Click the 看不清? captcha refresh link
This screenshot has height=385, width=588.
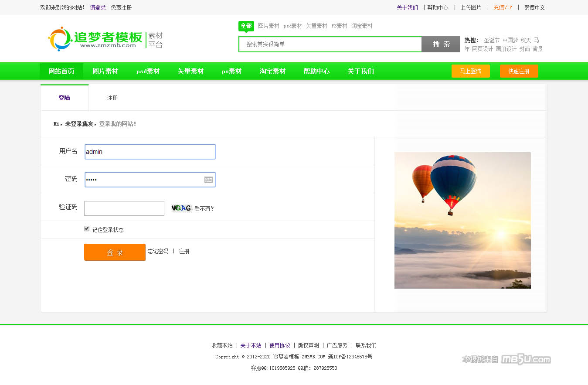pos(204,208)
